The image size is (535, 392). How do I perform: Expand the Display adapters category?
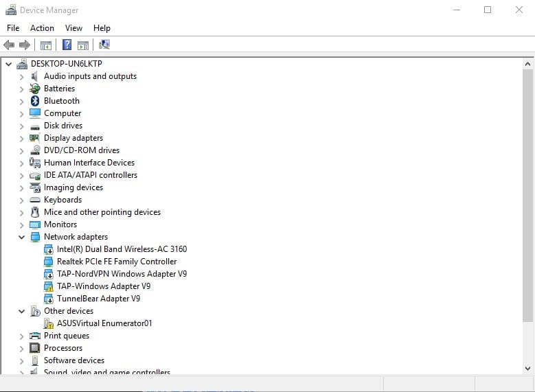(x=22, y=138)
